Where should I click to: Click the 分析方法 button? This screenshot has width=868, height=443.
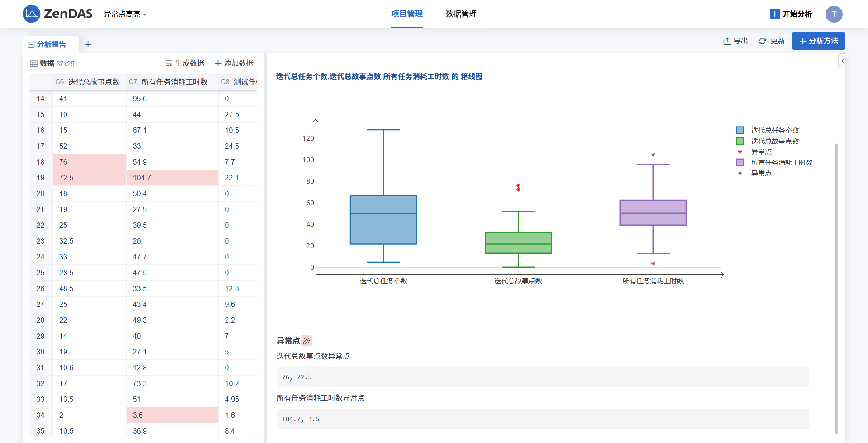pyautogui.click(x=818, y=41)
